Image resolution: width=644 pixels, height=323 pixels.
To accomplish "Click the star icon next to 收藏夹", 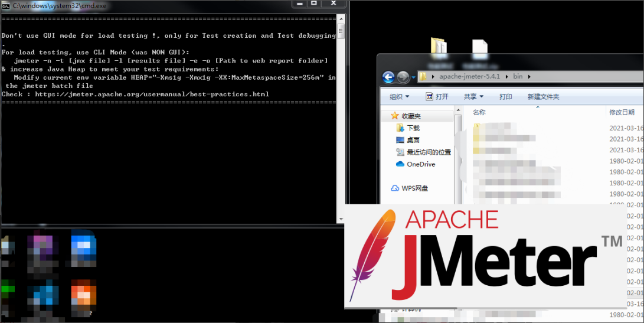I will (x=395, y=116).
